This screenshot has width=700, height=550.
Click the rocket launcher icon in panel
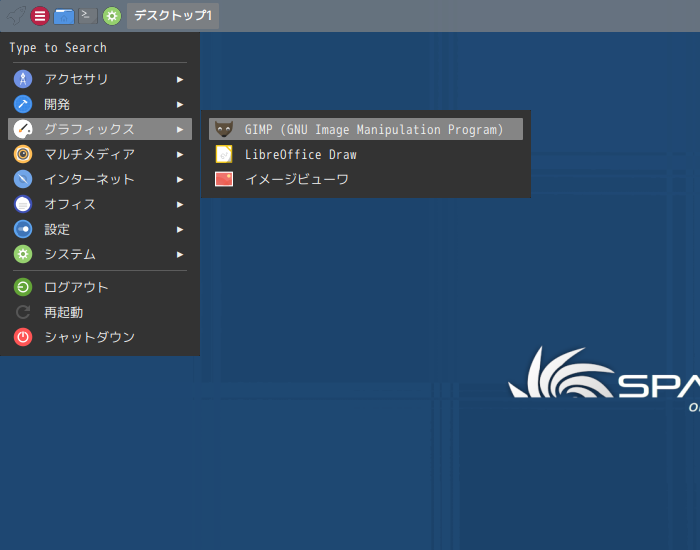pos(16,16)
